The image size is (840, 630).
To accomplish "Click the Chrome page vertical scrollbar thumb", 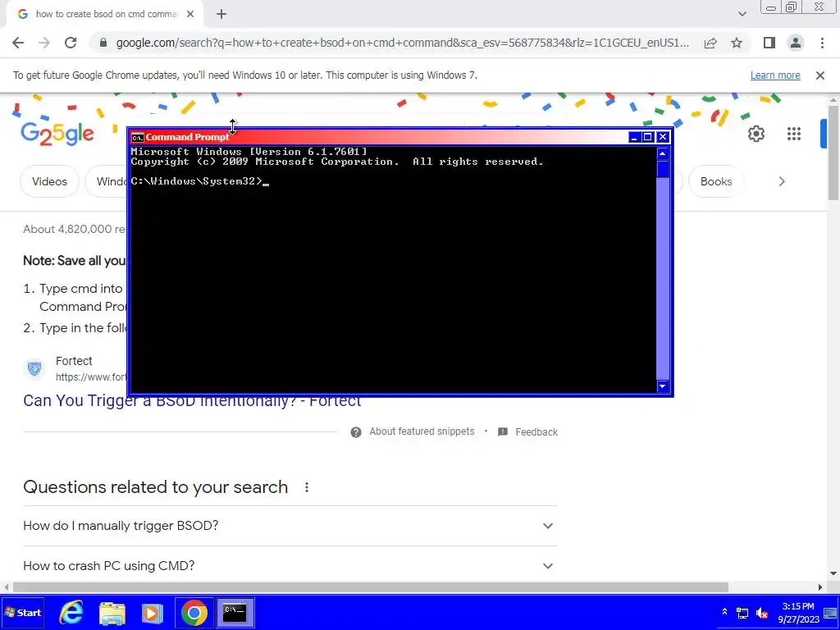I will coord(833,153).
